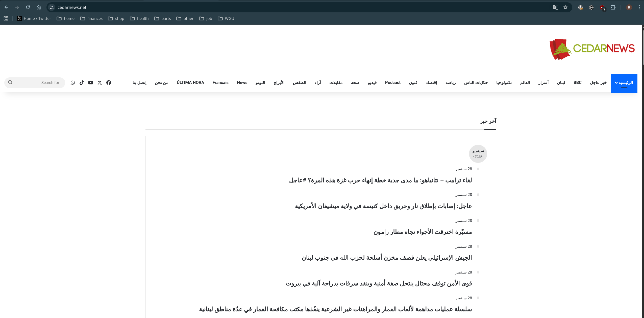This screenshot has width=644, height=318.
Task: Open the اللوتو menu item
Action: 260,83
